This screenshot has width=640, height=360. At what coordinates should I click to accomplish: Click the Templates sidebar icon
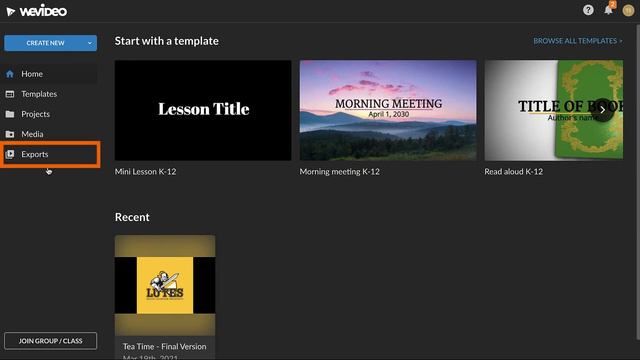pos(10,94)
